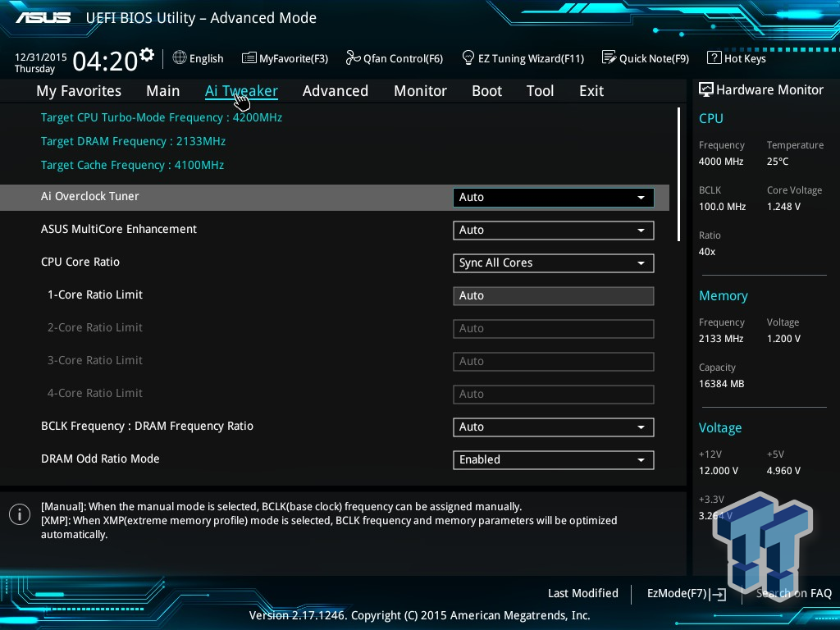Image resolution: width=840 pixels, height=630 pixels.
Task: Go to the Advanced tab
Action: pos(336,91)
